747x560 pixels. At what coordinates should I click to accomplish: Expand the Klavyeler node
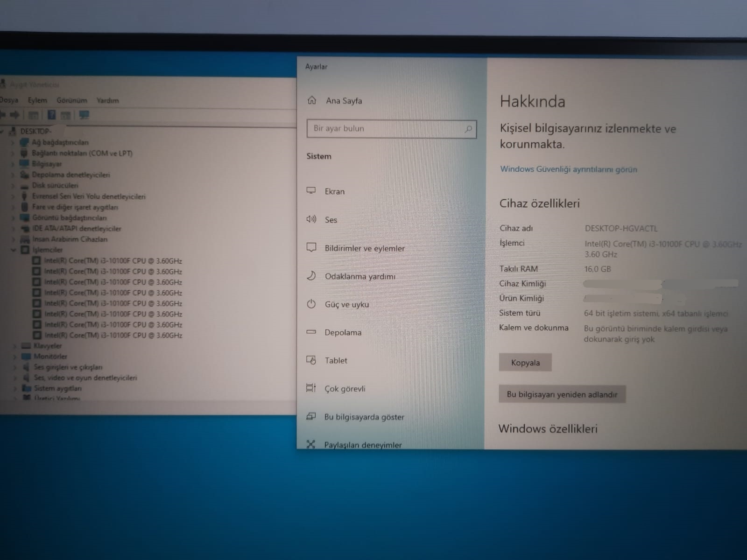[x=15, y=346]
